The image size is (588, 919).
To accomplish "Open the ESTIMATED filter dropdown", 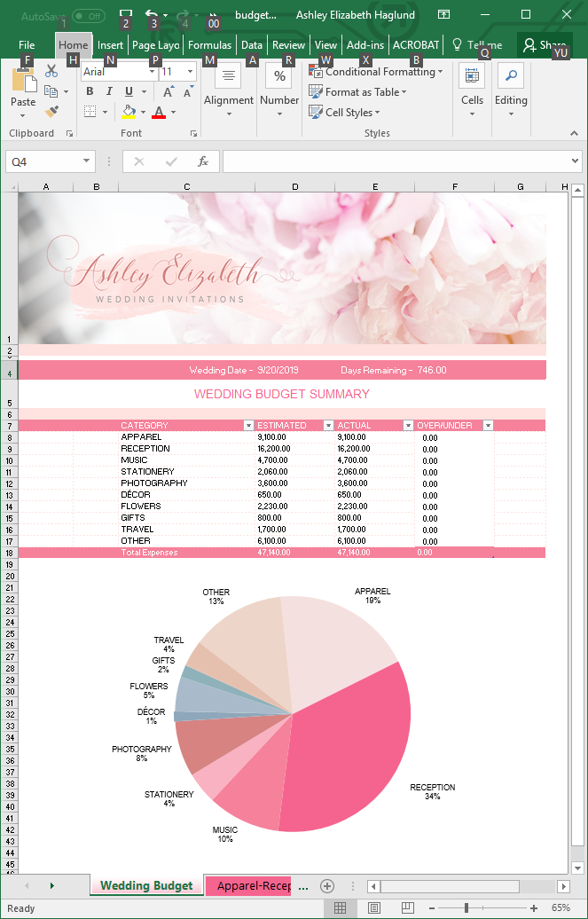I will [328, 426].
